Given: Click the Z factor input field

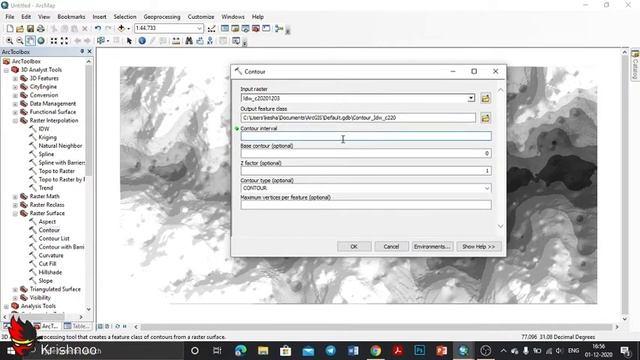Looking at the screenshot, I should pyautogui.click(x=366, y=171).
